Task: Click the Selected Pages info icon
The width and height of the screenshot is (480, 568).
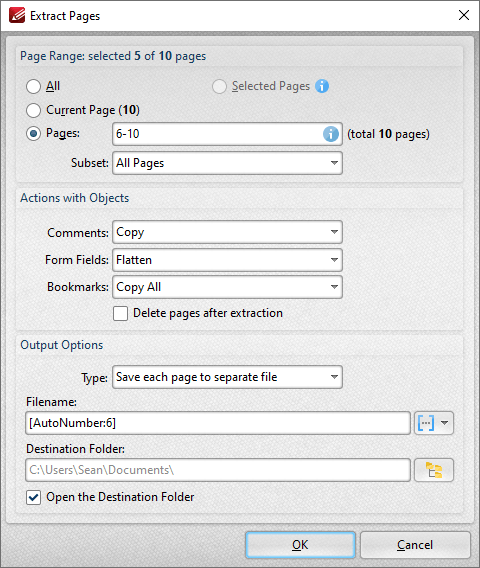Action: (322, 86)
